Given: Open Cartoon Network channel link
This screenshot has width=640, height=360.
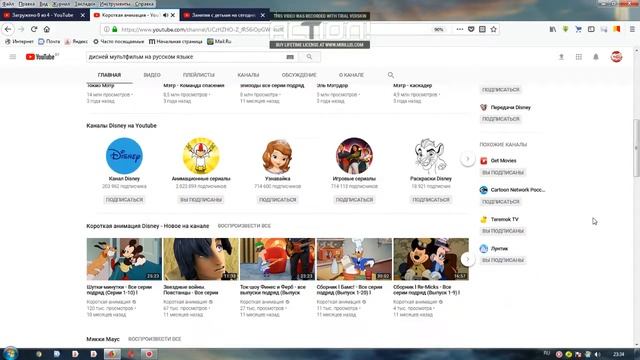Looking at the screenshot, I should tap(518, 190).
